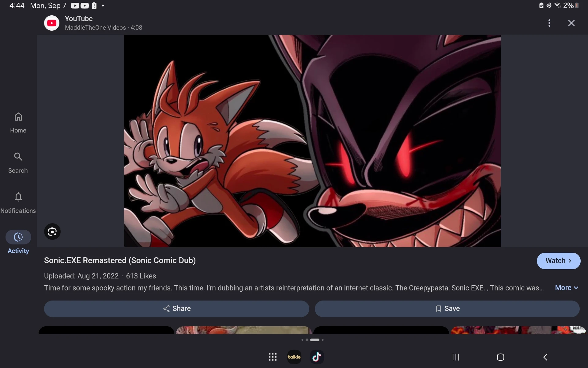Click the MaddieTheOne Videos channel name
Image resolution: width=588 pixels, height=368 pixels.
click(95, 28)
